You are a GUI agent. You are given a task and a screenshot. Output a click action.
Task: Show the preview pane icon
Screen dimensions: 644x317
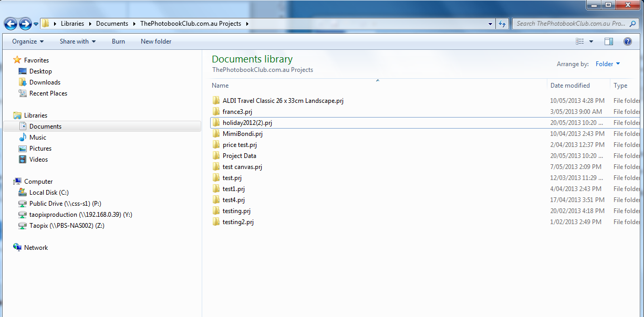[609, 41]
